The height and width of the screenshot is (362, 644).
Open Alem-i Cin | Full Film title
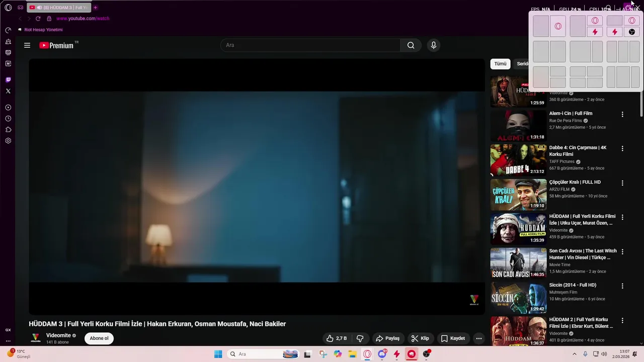[571, 114]
